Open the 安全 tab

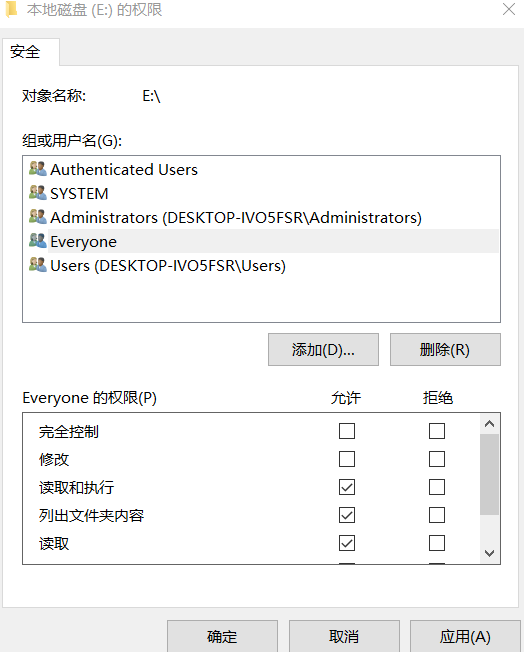tap(31, 52)
